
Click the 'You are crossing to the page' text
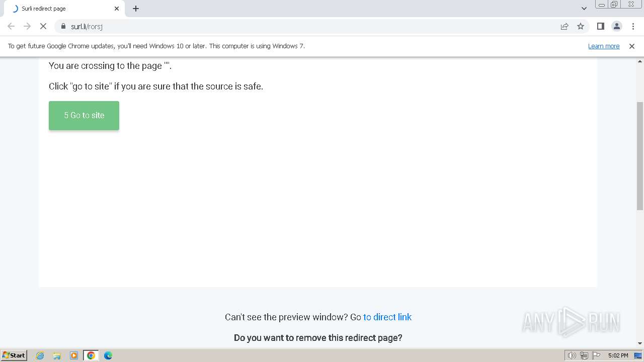(x=110, y=66)
